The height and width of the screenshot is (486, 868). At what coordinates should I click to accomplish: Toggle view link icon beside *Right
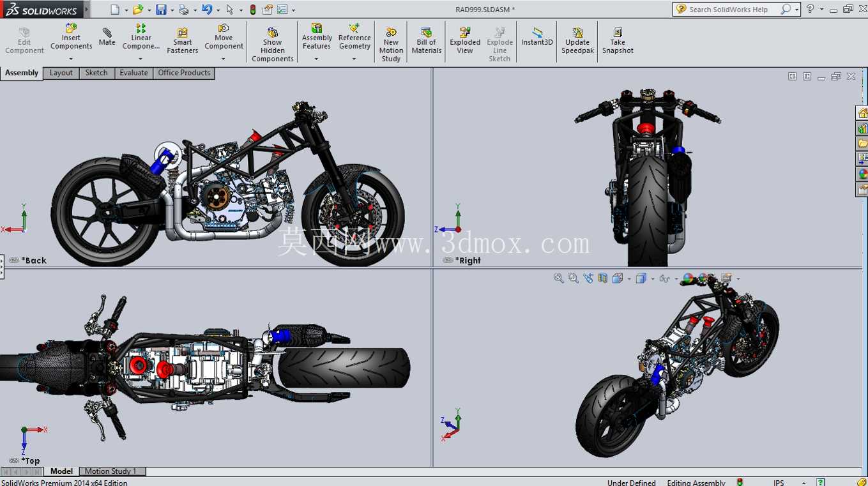point(448,261)
